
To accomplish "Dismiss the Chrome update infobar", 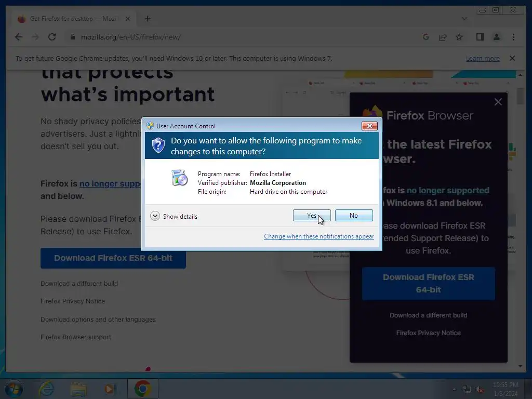I will (512, 58).
